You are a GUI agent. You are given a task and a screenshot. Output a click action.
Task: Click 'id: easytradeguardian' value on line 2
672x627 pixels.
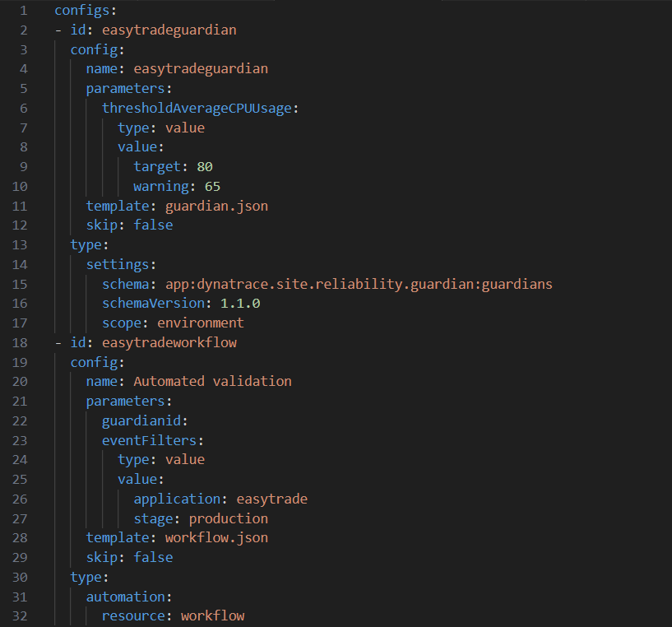(x=169, y=30)
